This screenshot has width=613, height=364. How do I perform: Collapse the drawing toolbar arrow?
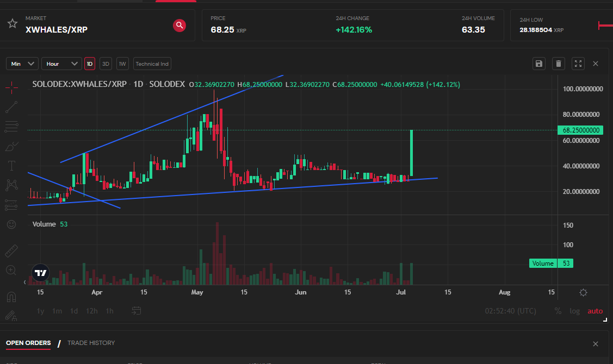24,282
